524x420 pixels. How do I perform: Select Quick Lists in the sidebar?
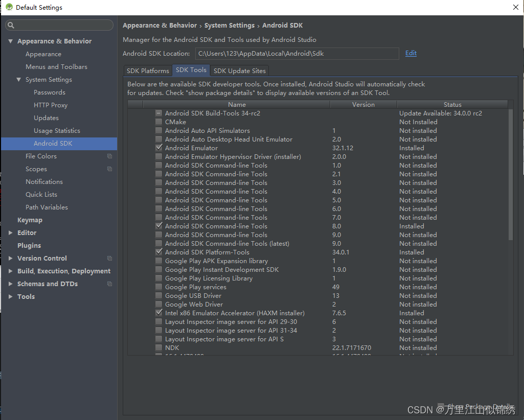tap(41, 195)
